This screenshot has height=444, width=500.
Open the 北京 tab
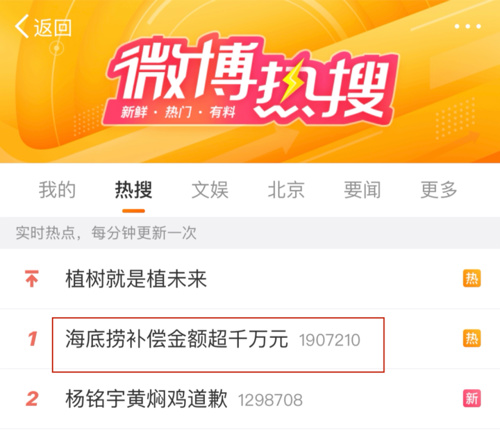(x=286, y=190)
